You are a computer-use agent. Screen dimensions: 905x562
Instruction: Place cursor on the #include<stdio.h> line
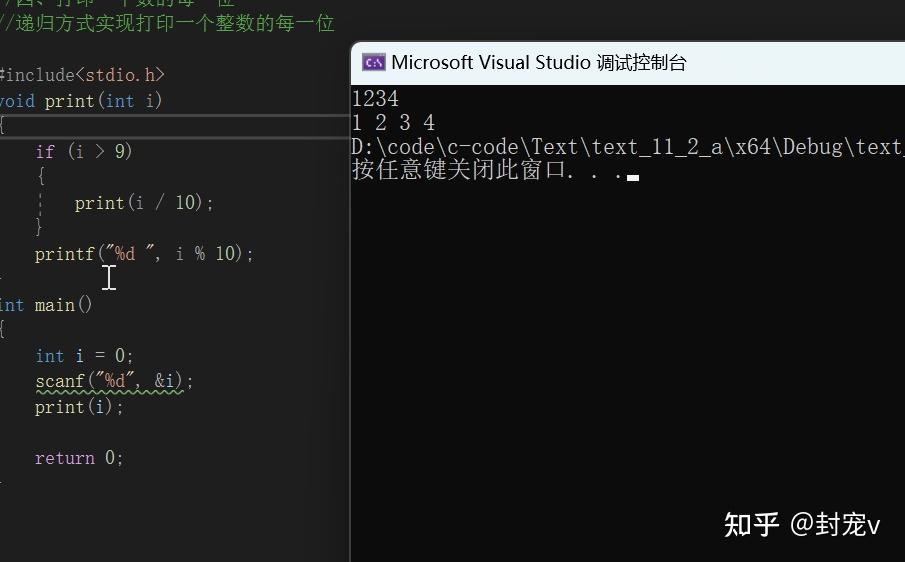coord(82,74)
